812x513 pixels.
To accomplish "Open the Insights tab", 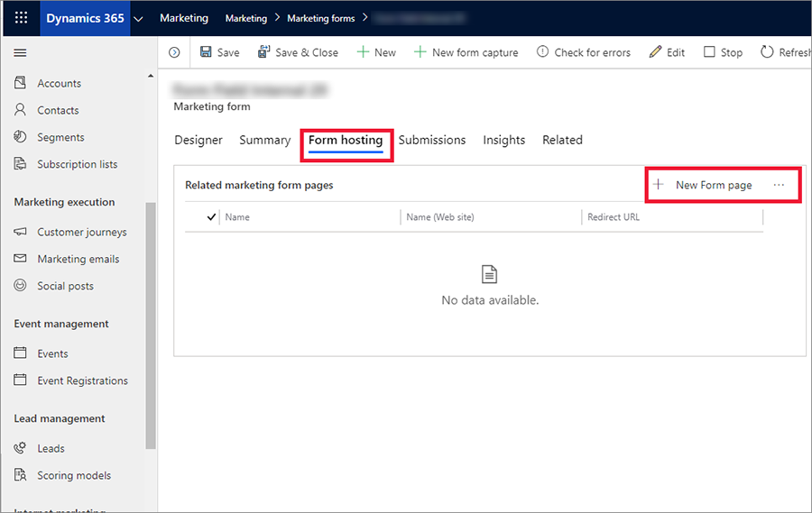I will coord(503,140).
